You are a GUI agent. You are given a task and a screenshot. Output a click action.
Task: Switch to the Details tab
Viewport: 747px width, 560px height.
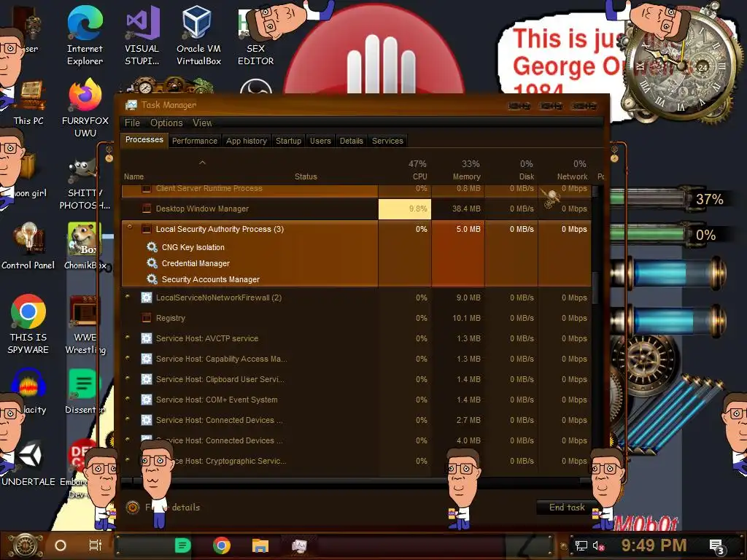[351, 141]
